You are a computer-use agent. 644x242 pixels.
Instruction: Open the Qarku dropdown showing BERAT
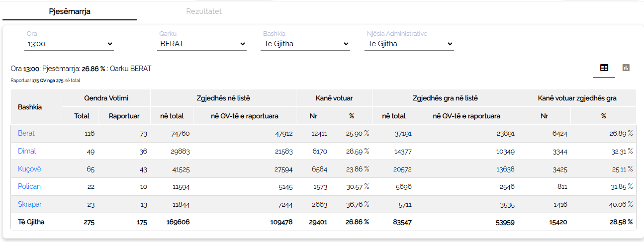201,44
